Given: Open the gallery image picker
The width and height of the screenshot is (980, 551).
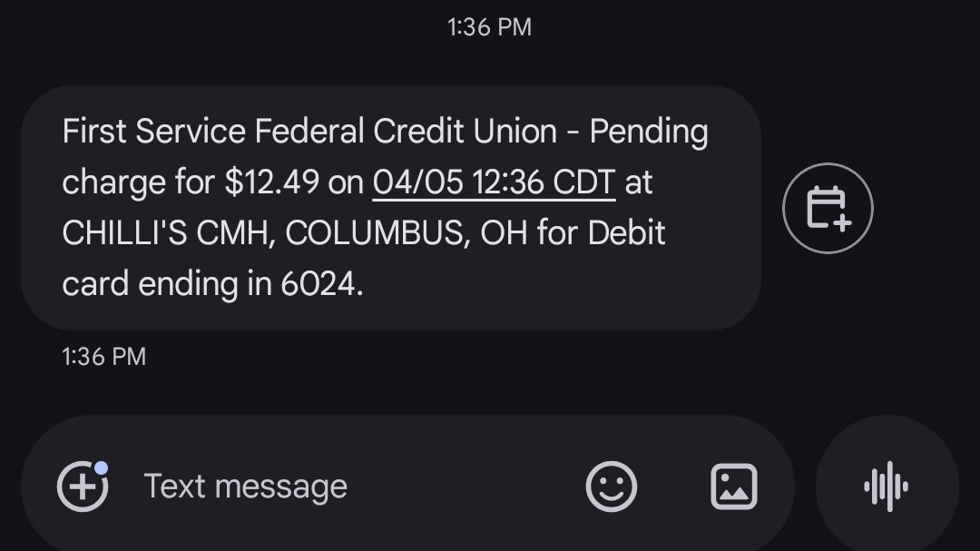Looking at the screenshot, I should pos(732,487).
